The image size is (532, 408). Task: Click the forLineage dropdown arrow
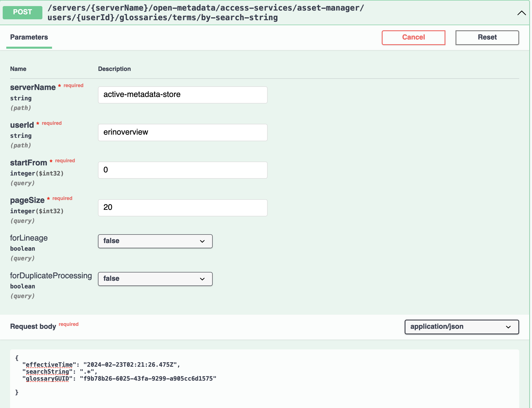(x=202, y=241)
